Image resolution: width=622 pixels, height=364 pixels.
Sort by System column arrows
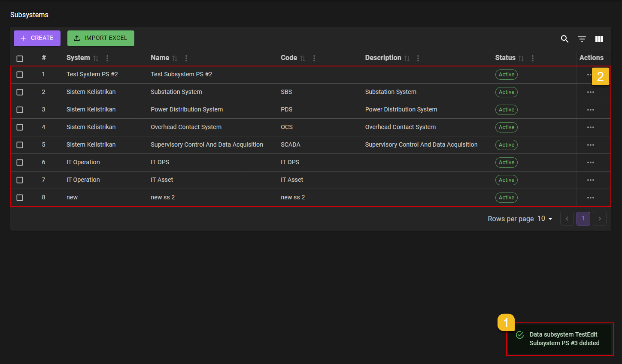[x=96, y=58]
